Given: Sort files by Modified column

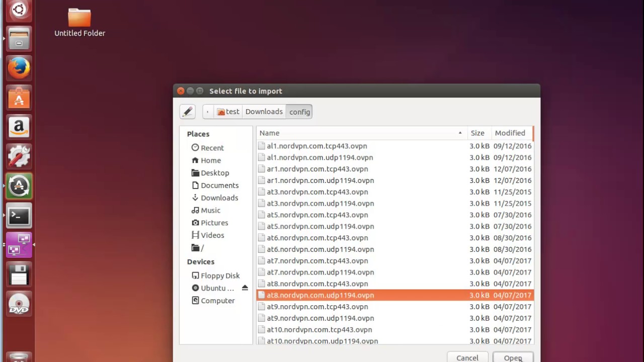Looking at the screenshot, I should (512, 133).
